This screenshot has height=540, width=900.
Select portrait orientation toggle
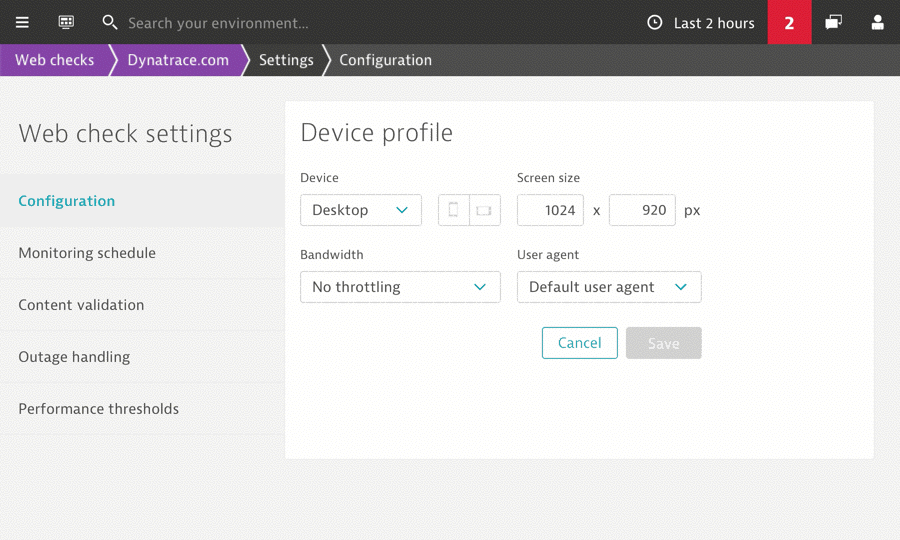tap(454, 210)
